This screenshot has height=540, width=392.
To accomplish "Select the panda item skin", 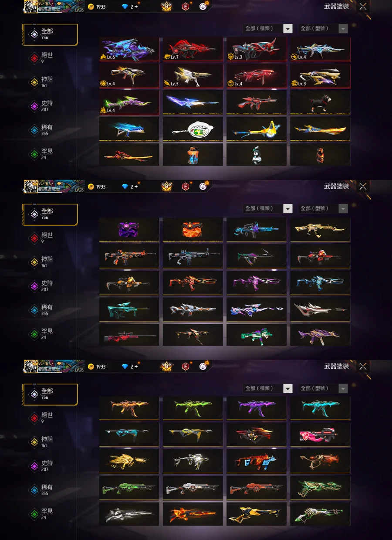I will click(x=257, y=155).
